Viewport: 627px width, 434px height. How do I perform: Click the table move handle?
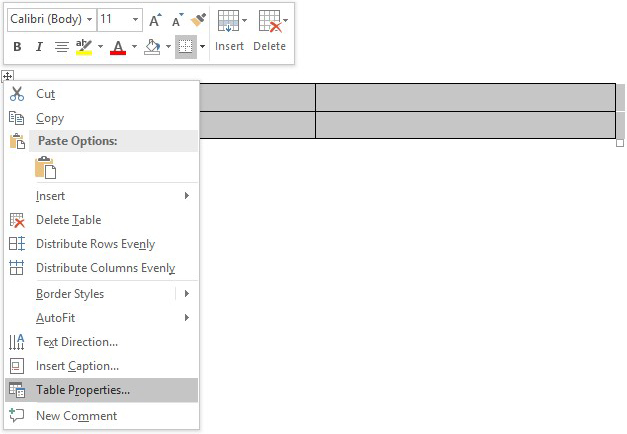[7, 76]
